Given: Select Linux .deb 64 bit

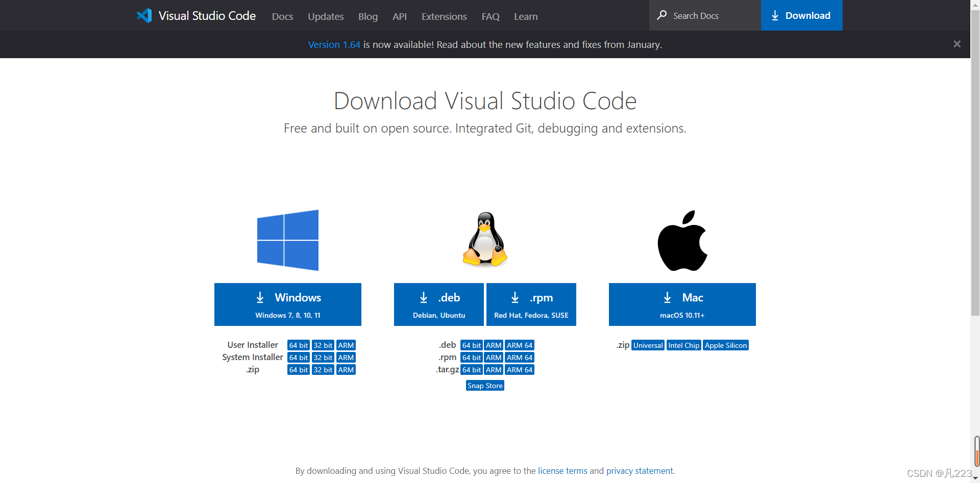Looking at the screenshot, I should click(472, 345).
